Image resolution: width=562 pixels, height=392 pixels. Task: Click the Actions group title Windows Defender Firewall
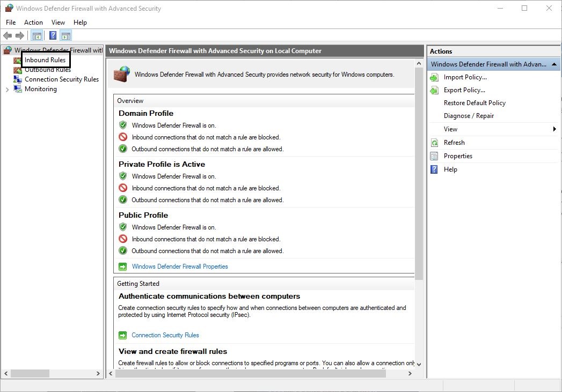(x=488, y=64)
